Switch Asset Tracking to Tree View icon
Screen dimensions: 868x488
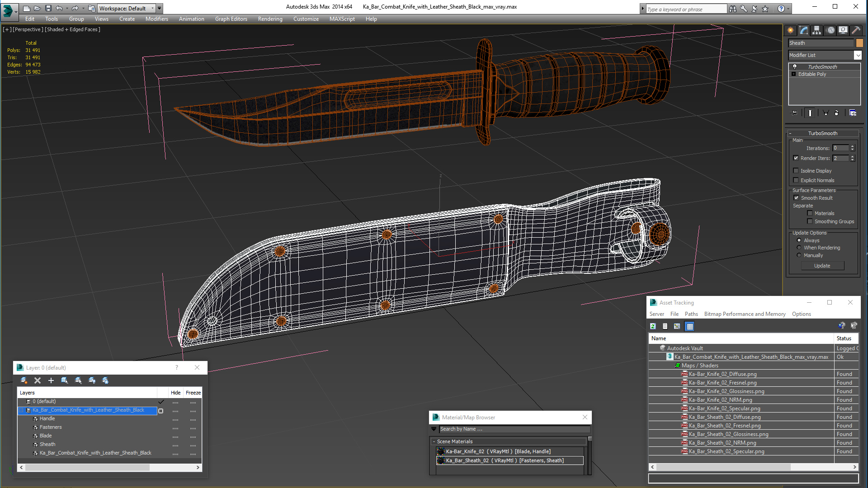677,326
